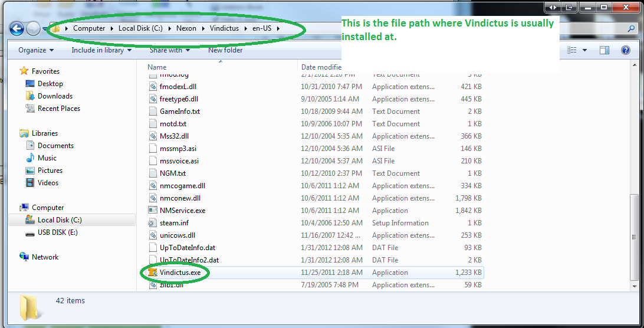The height and width of the screenshot is (328, 644).
Task: Open the Organize dropdown menu
Action: [36, 50]
